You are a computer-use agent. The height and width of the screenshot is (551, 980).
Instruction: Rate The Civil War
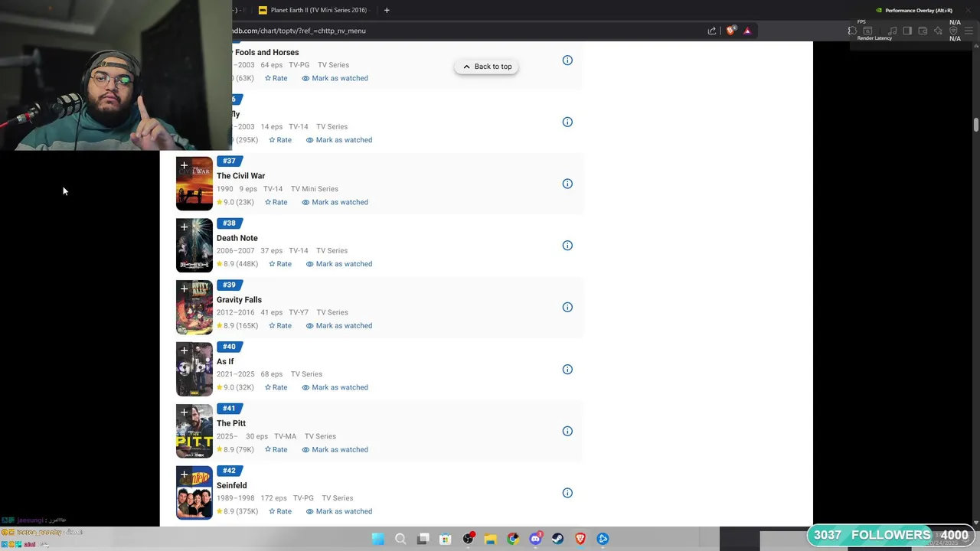[276, 202]
